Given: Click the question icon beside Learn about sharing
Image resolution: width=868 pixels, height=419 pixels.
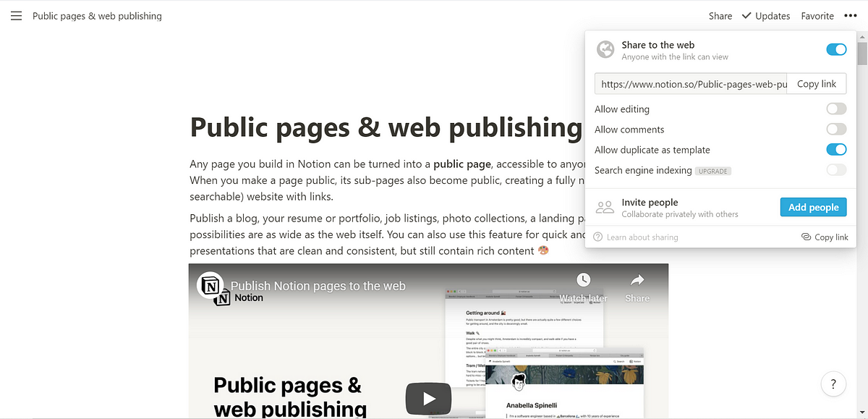Looking at the screenshot, I should tap(598, 237).
